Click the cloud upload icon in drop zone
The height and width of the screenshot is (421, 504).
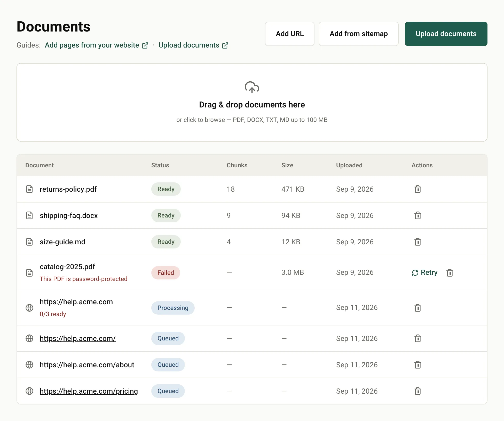click(x=252, y=87)
